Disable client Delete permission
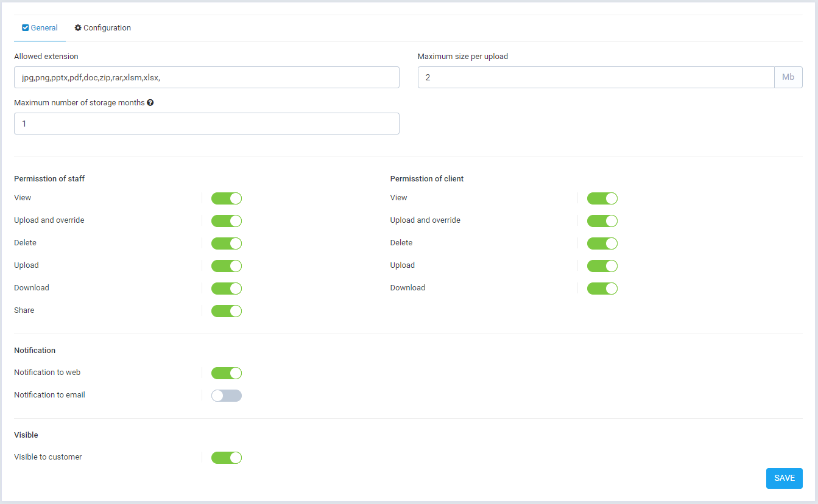Viewport: 818px width, 504px height. pos(602,243)
